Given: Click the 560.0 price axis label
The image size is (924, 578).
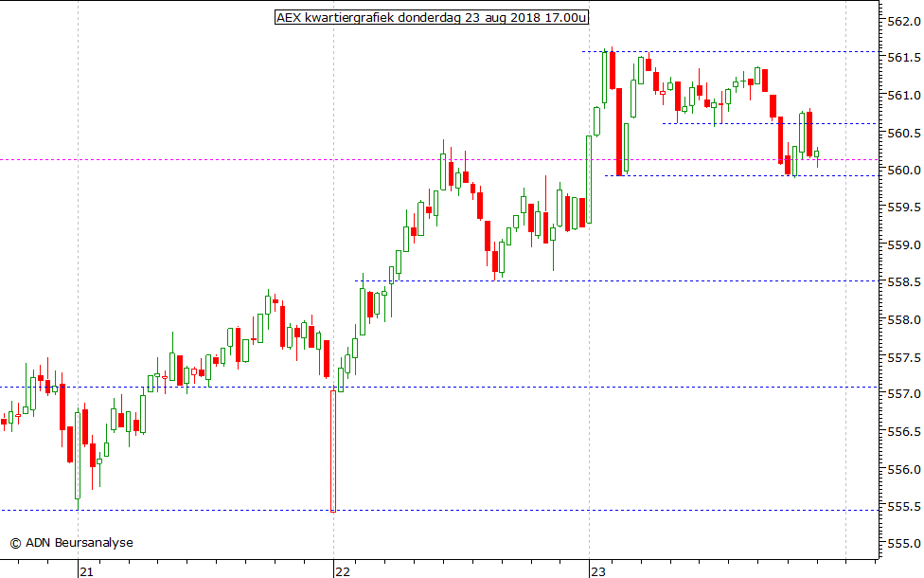Looking at the screenshot, I should [x=903, y=171].
